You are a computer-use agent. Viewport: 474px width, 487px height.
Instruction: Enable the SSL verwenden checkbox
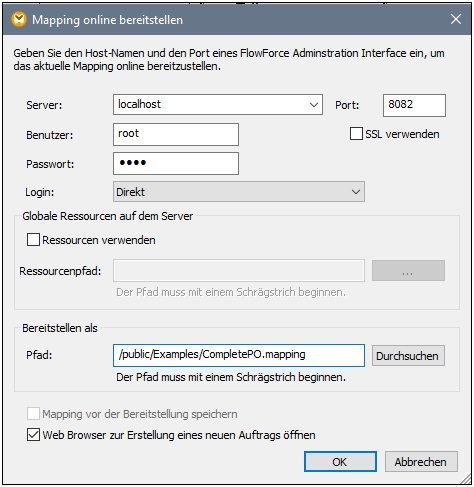356,134
